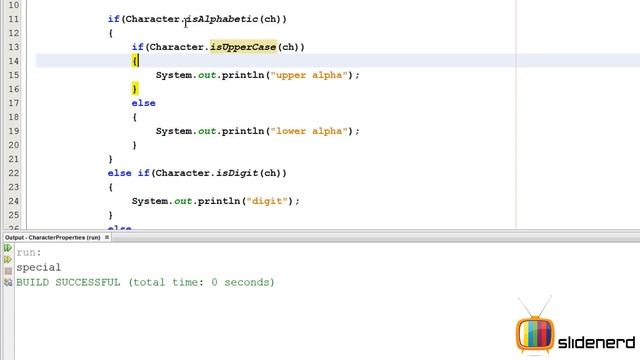This screenshot has height=360, width=640.
Task: Click the "lower alpha" string literal
Action: click(309, 131)
